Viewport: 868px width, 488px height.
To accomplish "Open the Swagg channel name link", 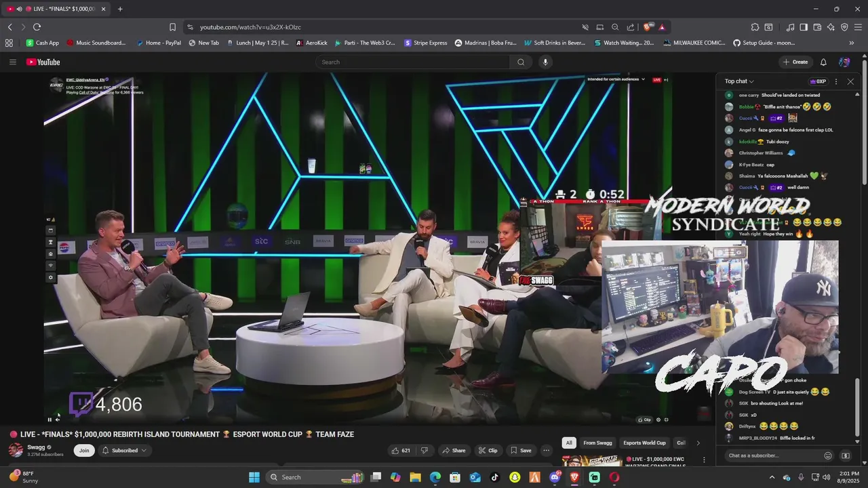I will (x=36, y=447).
